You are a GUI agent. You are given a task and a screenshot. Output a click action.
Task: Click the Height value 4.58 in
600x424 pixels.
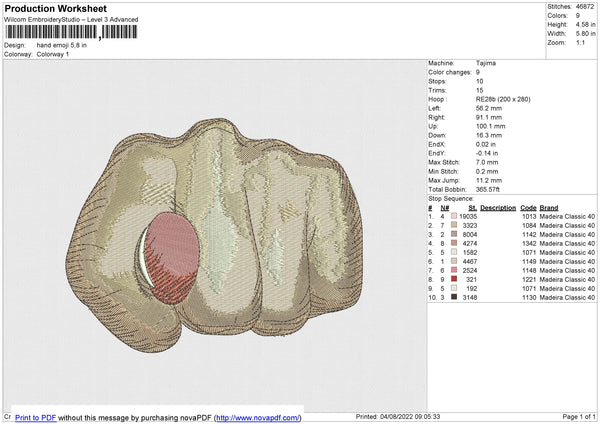pyautogui.click(x=585, y=24)
